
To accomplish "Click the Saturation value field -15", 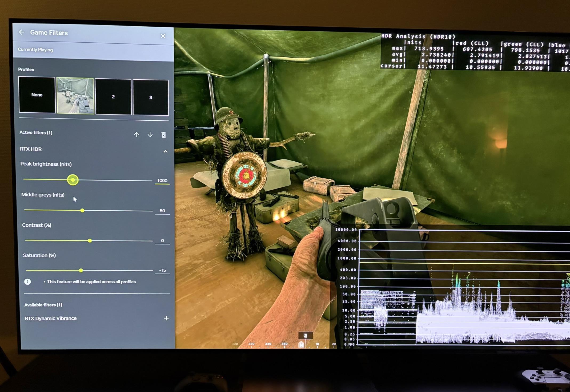I will [163, 270].
